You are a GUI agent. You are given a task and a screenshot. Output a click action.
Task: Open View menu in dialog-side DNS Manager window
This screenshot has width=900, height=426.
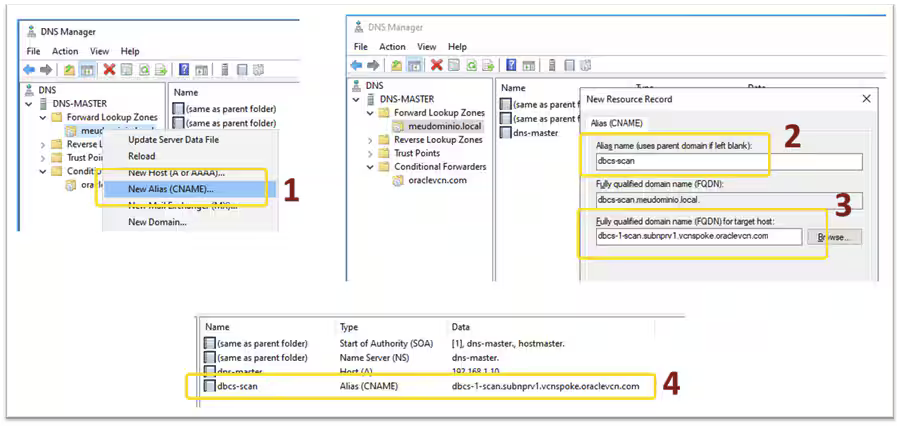[x=426, y=47]
